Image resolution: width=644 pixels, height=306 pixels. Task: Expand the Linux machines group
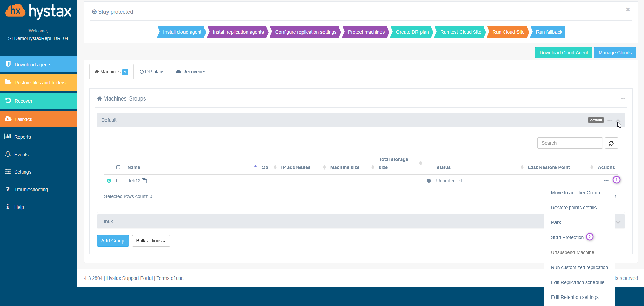(x=618, y=222)
